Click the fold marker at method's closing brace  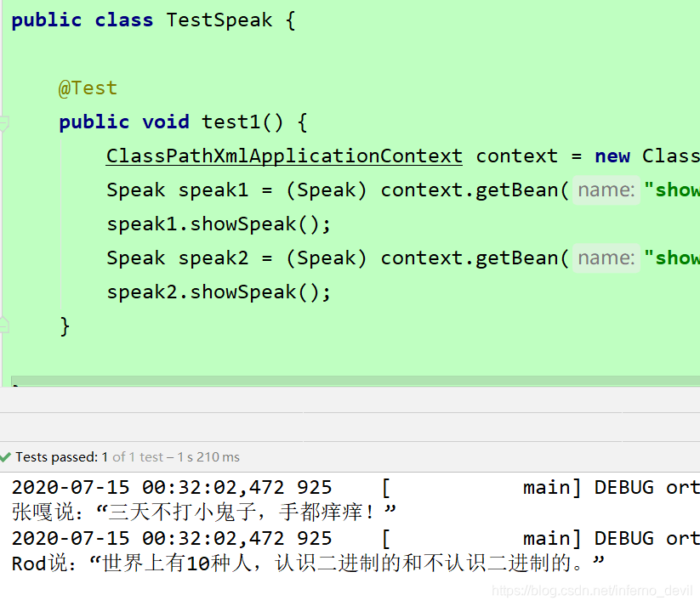coord(4,325)
